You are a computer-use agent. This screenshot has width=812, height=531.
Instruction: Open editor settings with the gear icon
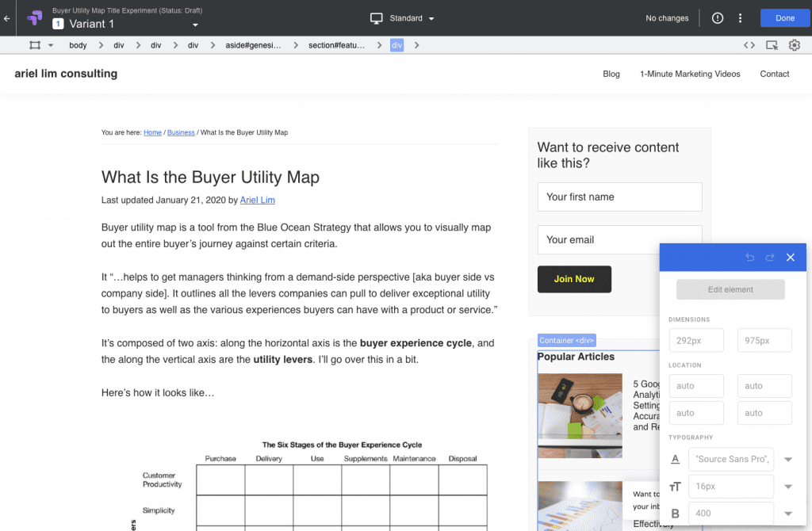click(794, 45)
